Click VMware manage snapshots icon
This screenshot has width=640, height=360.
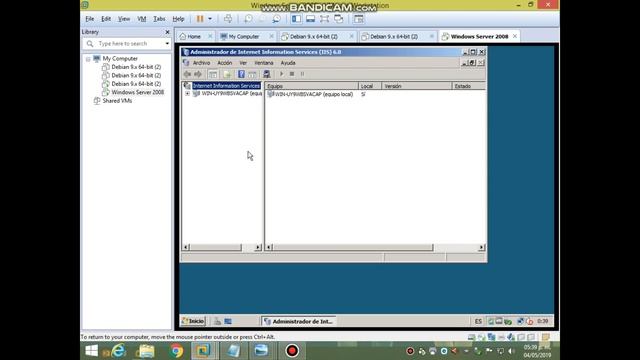(276, 19)
